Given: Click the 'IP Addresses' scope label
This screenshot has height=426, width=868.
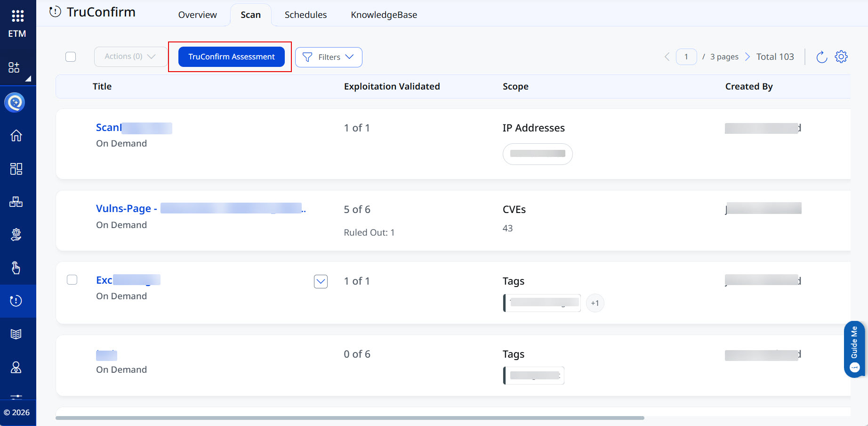Looking at the screenshot, I should tap(534, 128).
